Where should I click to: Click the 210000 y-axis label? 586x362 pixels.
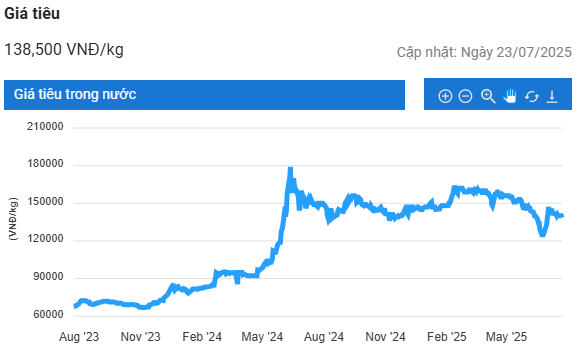point(45,126)
